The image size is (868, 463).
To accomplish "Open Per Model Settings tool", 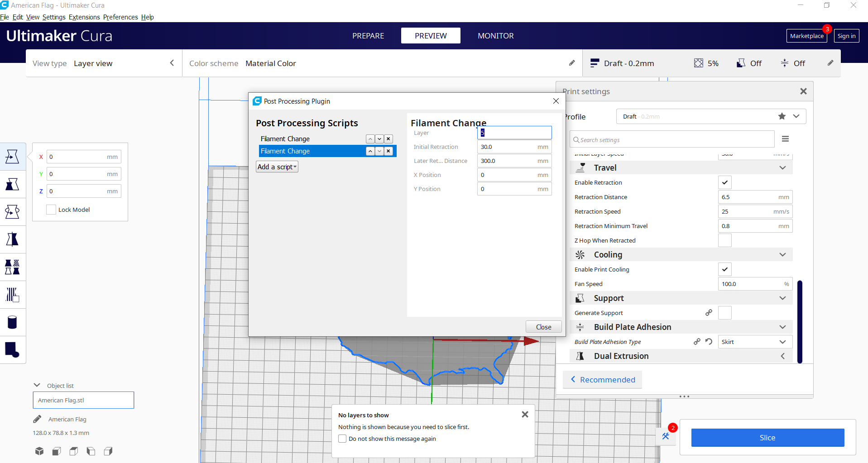I will click(x=12, y=267).
